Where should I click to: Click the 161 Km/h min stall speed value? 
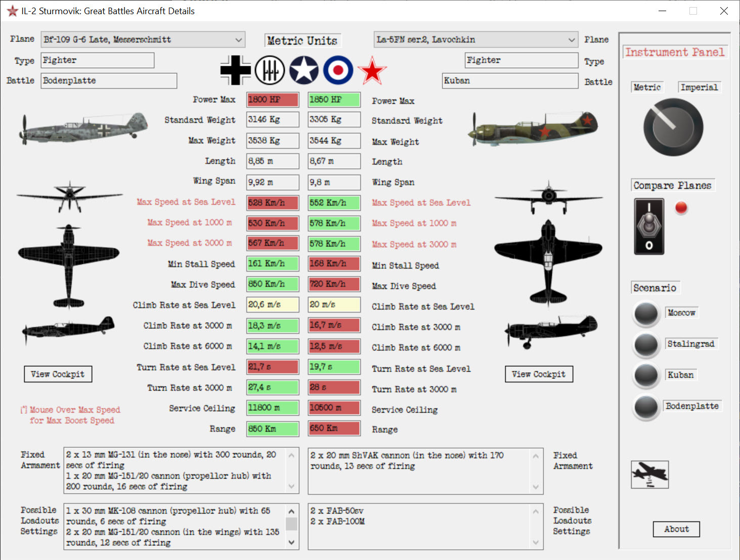(x=273, y=264)
